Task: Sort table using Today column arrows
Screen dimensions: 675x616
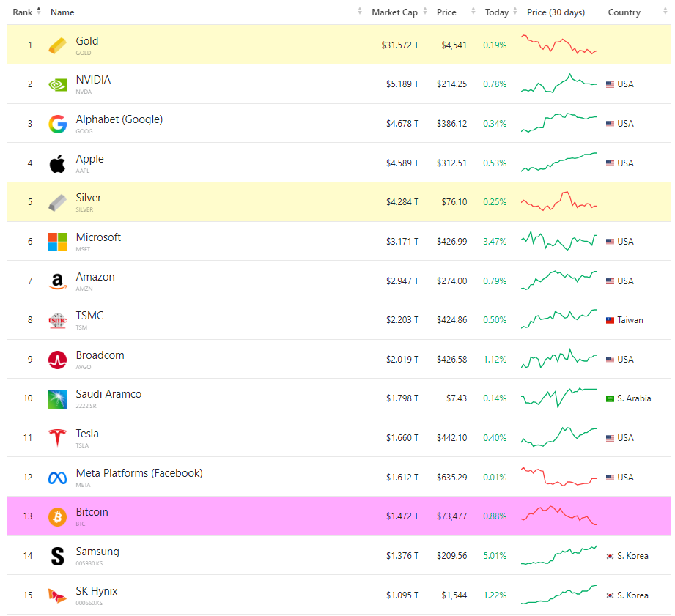Action: point(514,12)
